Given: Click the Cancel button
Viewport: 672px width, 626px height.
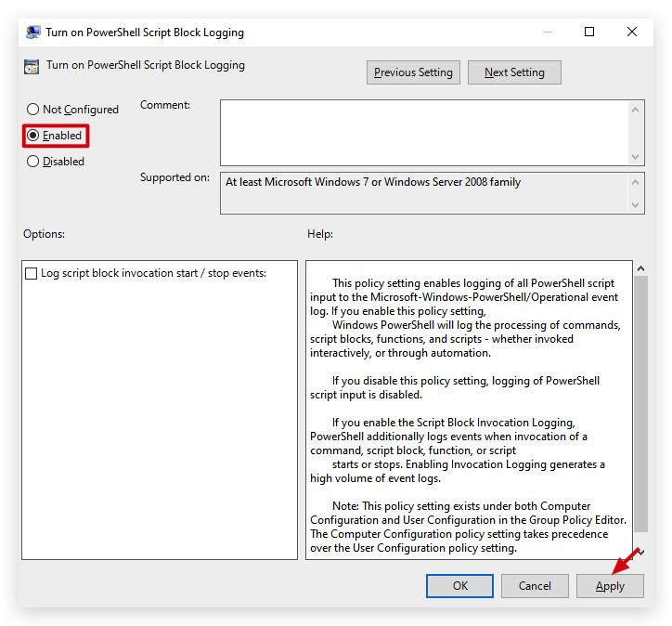Looking at the screenshot, I should click(x=535, y=586).
